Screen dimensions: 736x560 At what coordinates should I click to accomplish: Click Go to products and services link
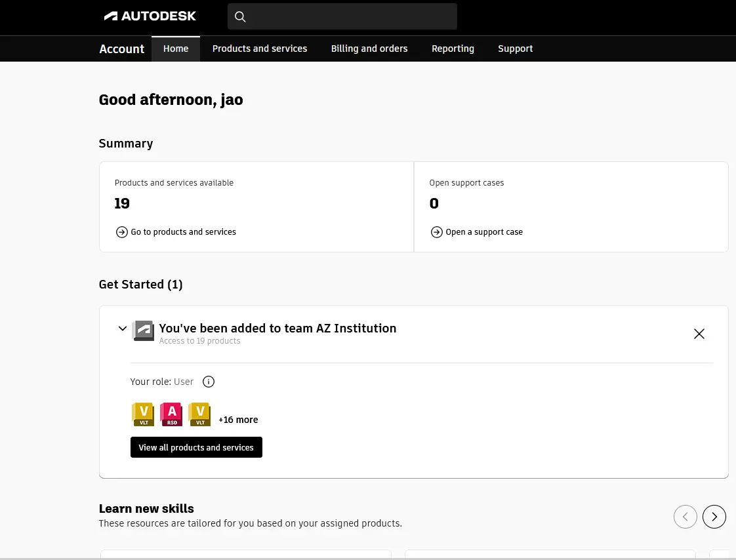[184, 232]
